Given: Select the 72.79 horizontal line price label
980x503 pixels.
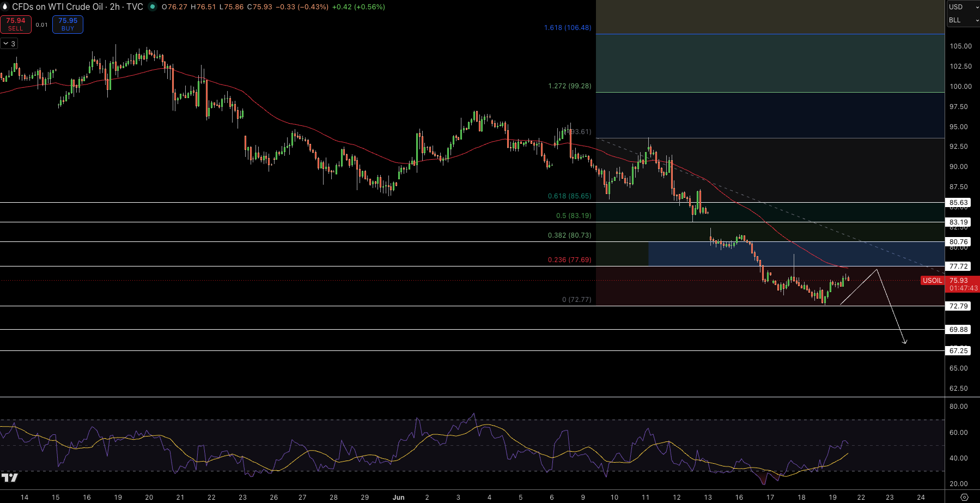Looking at the screenshot, I should point(959,306).
